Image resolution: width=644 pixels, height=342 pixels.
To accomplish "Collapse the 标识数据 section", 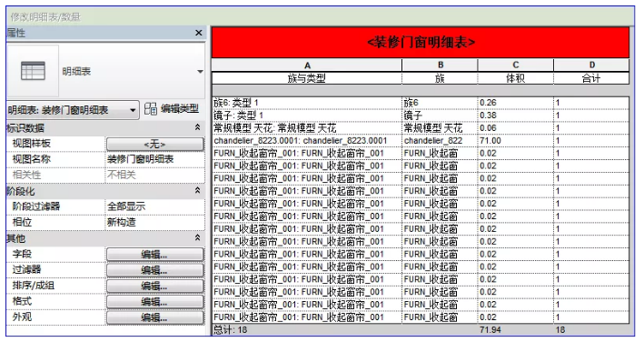I will (197, 127).
